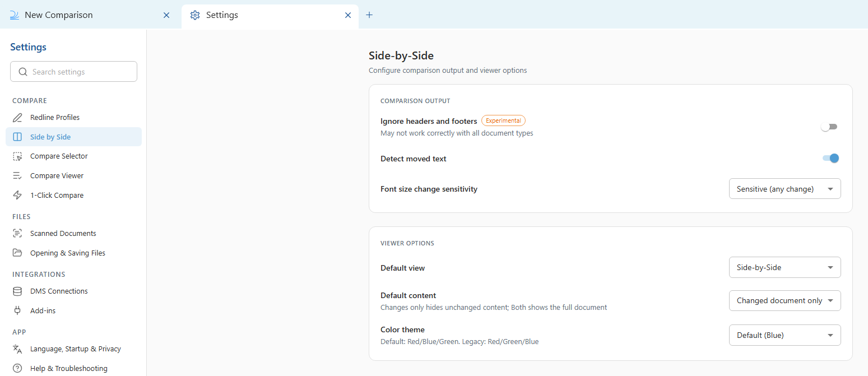Screen dimensions: 868x376
Task: Open 1-Click Compare settings
Action: click(73, 195)
